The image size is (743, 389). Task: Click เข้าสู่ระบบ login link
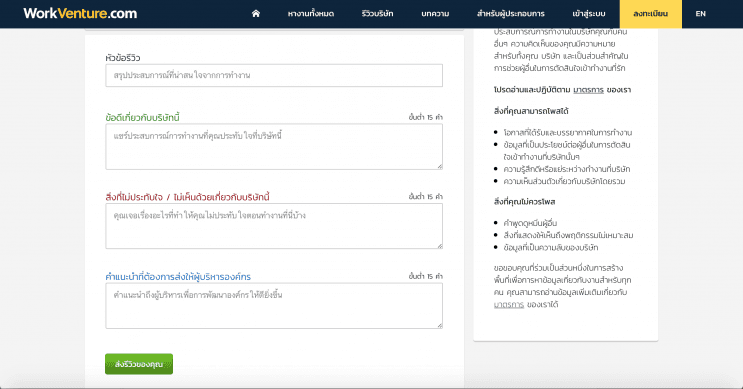[589, 14]
